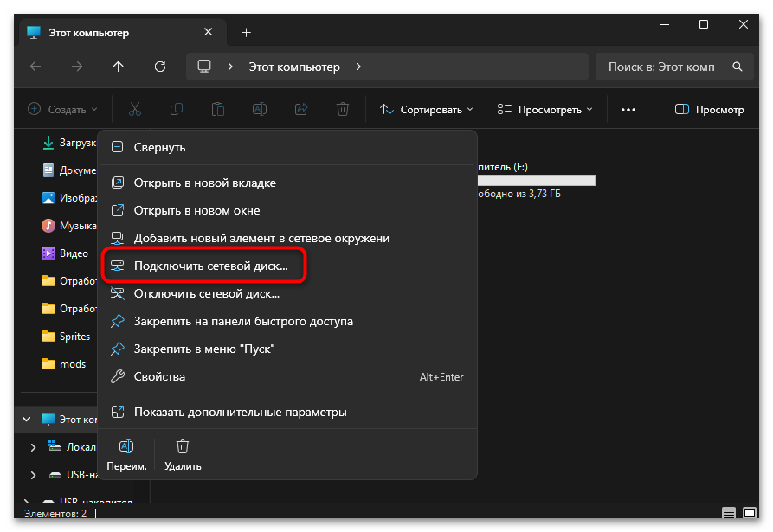The image size is (773, 532).
Task: Click 'Удалить' button in context menu
Action: click(183, 455)
